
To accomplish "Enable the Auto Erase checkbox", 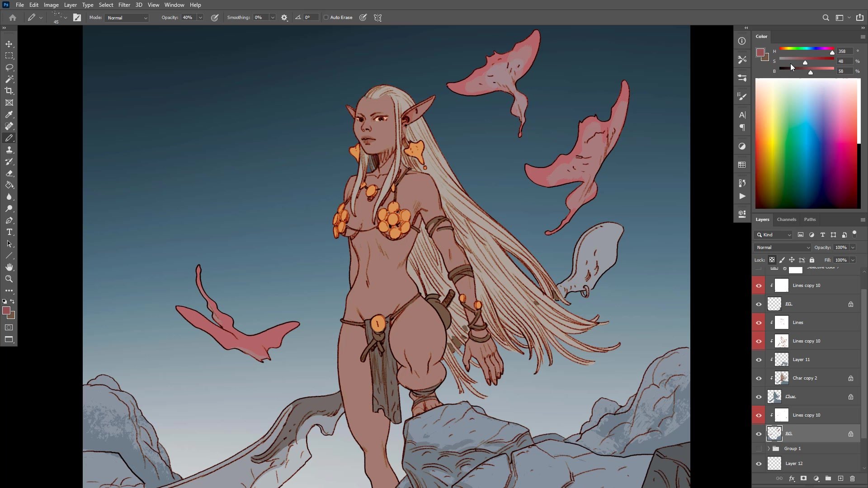I will click(326, 18).
